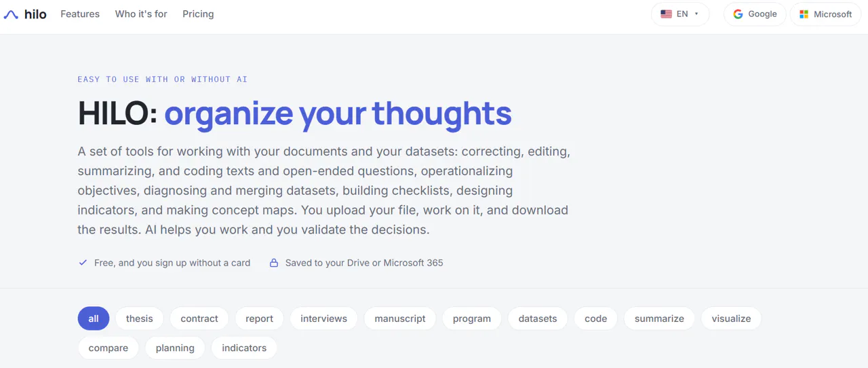The width and height of the screenshot is (868, 368).
Task: Open the Pricing page link
Action: [x=198, y=14]
